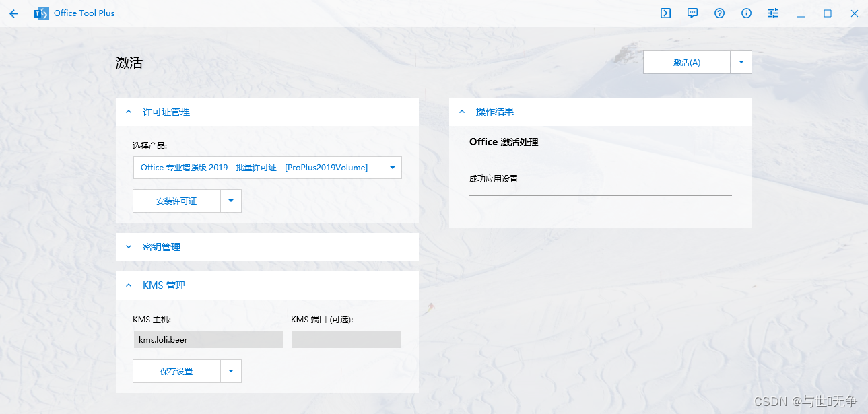Click the KMS 主机 input field
Image resolution: width=868 pixels, height=414 pixels.
pos(208,339)
